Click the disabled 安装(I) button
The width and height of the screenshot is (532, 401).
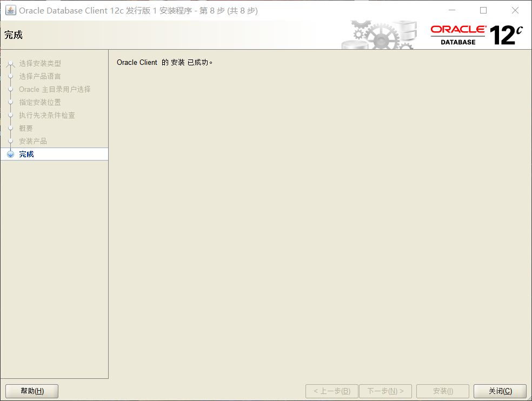tap(442, 391)
